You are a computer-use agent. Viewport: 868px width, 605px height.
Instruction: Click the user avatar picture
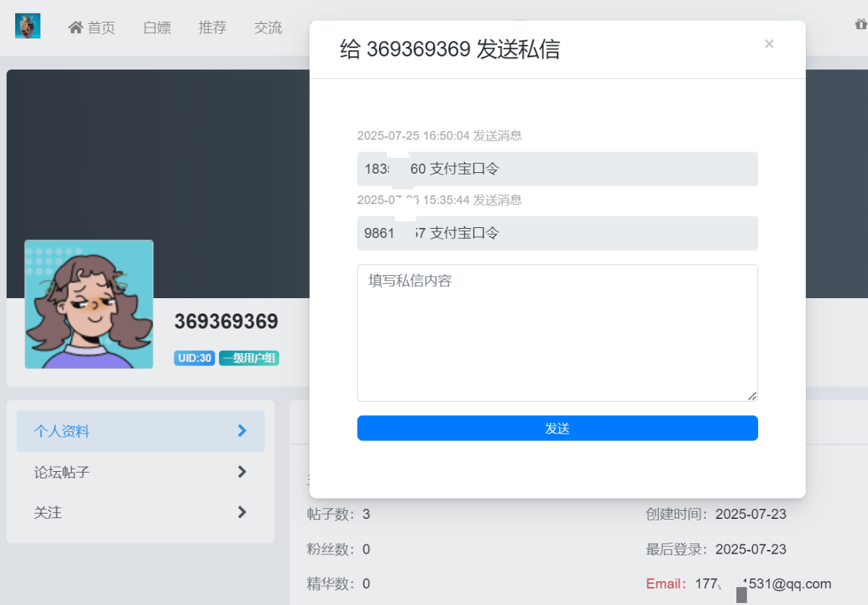[89, 304]
